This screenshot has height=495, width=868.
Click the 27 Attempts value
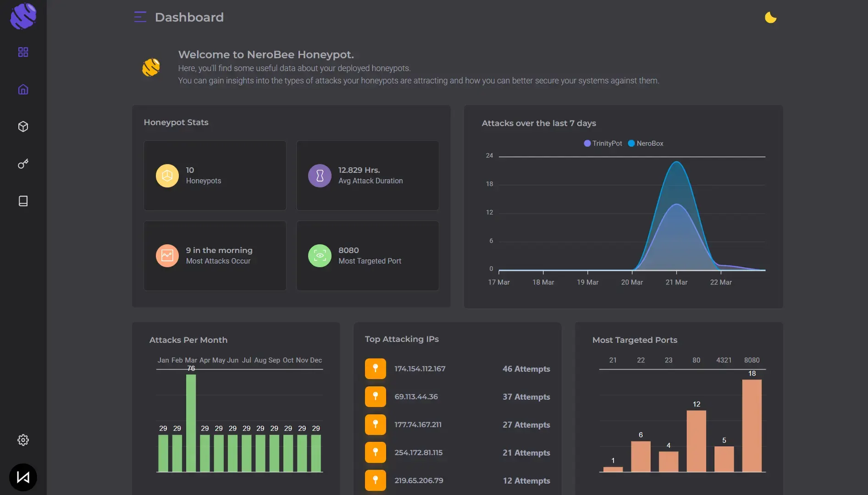pos(526,425)
